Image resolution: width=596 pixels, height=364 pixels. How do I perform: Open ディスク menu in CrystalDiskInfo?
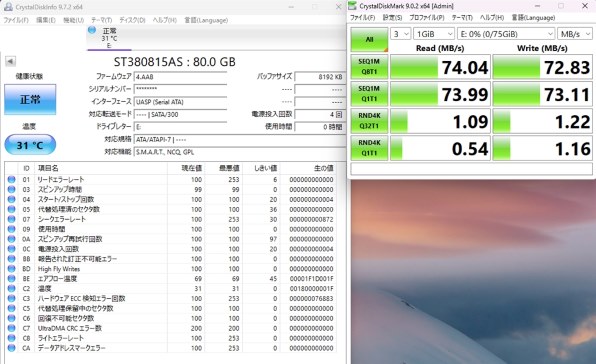pyautogui.click(x=132, y=20)
